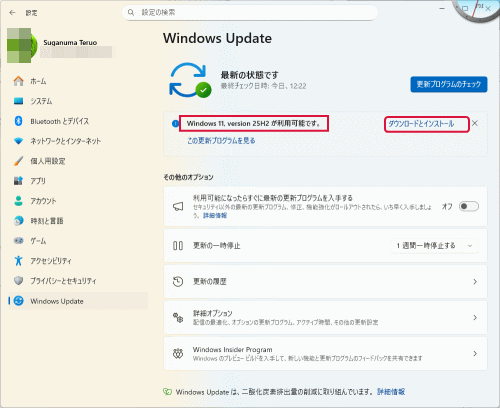Open アカウント settings page
The width and height of the screenshot is (500, 408).
(78, 201)
